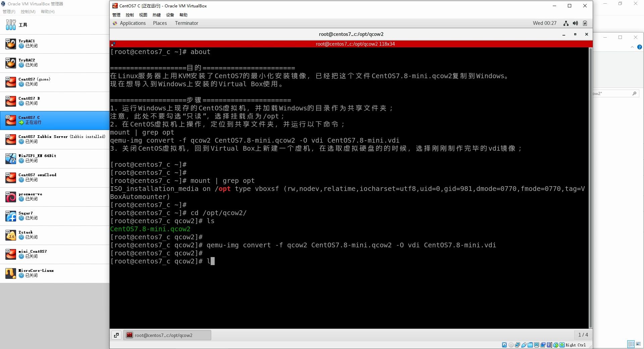This screenshot has width=644, height=349.
Task: Toggle the preview pane icon at top right
Action: coord(638,344)
